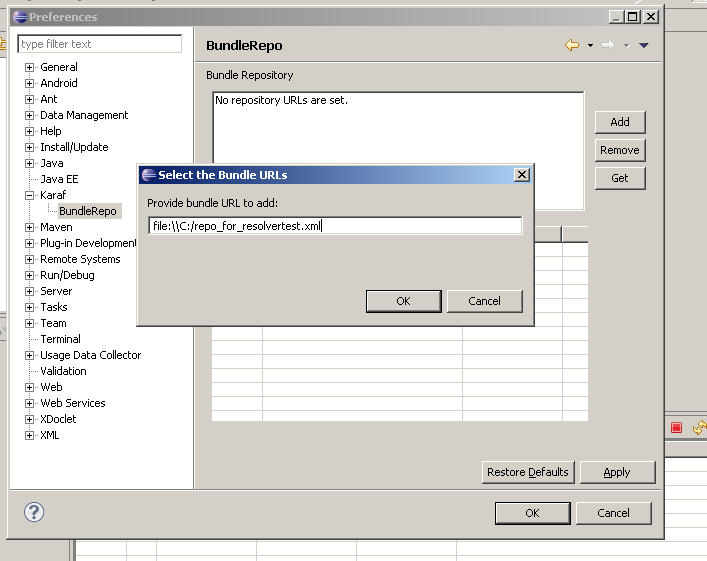Expand the Java tree node
This screenshot has width=707, height=561.
click(x=29, y=164)
